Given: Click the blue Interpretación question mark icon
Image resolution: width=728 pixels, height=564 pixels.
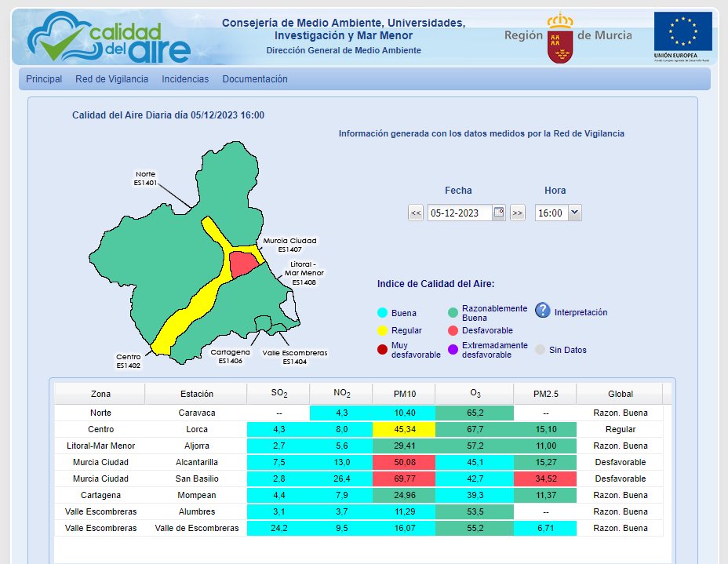Looking at the screenshot, I should tap(542, 310).
